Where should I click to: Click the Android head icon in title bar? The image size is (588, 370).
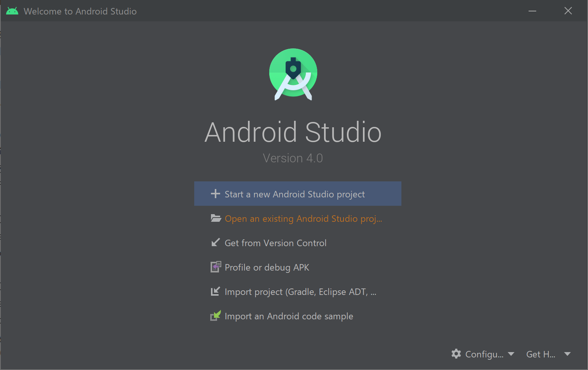tap(12, 11)
